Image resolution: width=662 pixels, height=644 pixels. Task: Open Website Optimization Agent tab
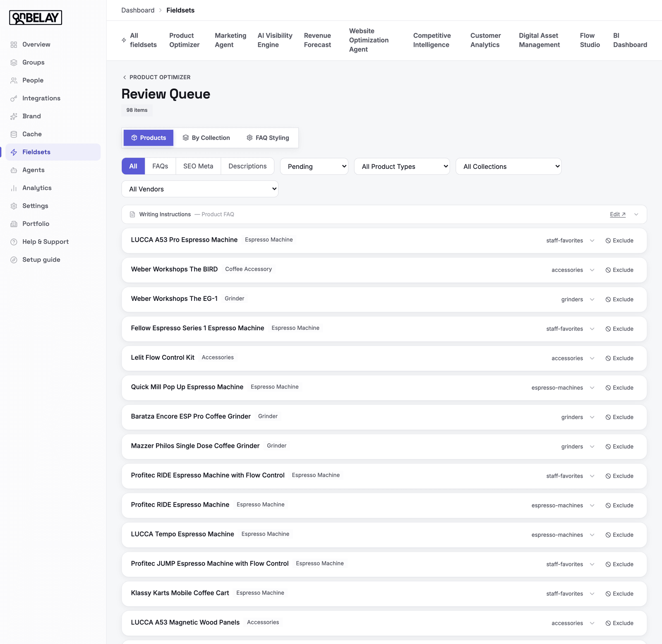point(369,40)
